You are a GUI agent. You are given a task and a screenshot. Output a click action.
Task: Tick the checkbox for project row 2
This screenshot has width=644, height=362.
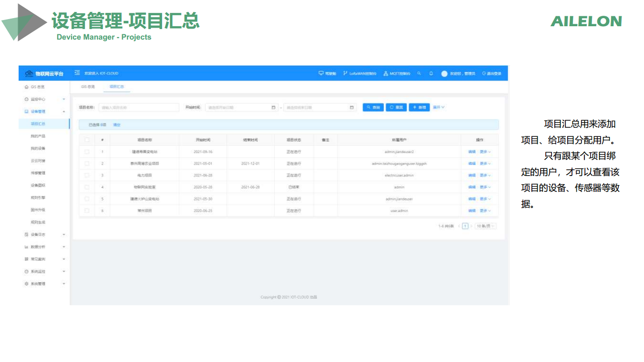pos(87,164)
